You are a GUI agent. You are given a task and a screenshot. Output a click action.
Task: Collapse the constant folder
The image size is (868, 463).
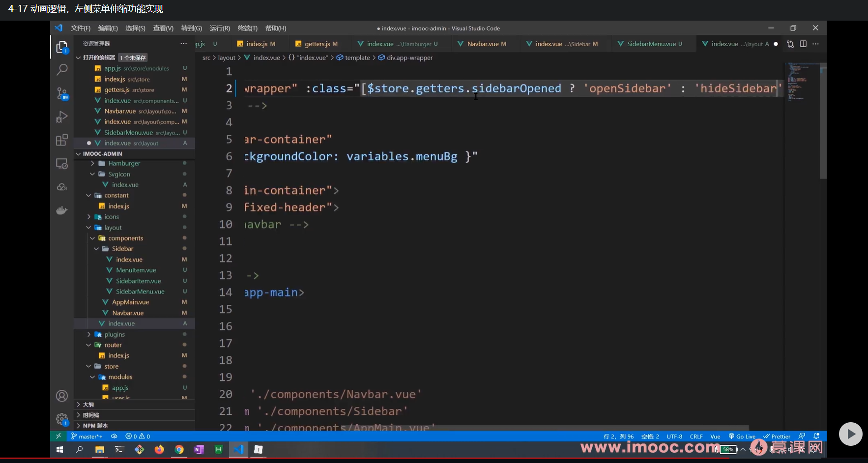click(88, 195)
